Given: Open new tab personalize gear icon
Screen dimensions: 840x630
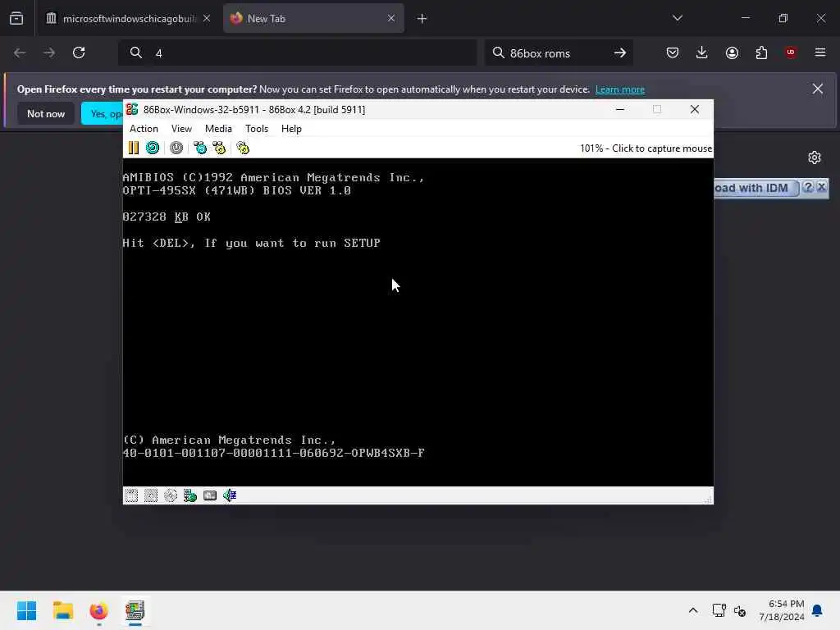Looking at the screenshot, I should click(815, 157).
